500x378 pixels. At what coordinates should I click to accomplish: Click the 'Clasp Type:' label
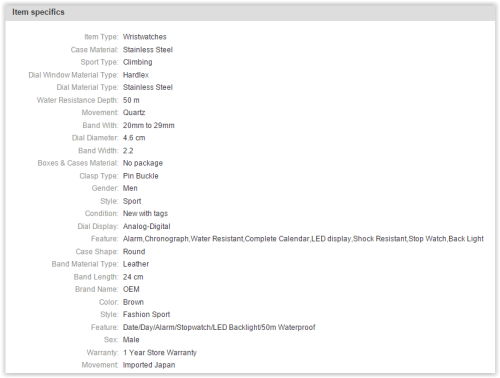click(99, 176)
